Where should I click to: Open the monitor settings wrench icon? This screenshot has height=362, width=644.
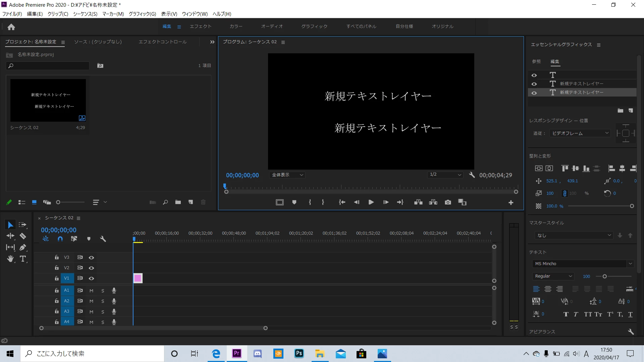tap(472, 175)
